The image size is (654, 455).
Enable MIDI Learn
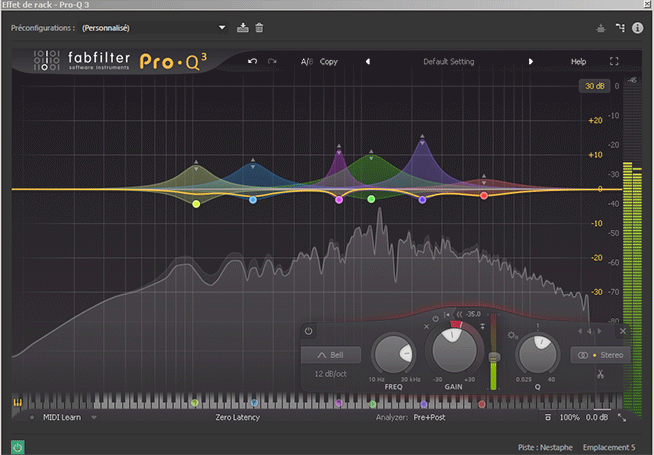pos(62,417)
